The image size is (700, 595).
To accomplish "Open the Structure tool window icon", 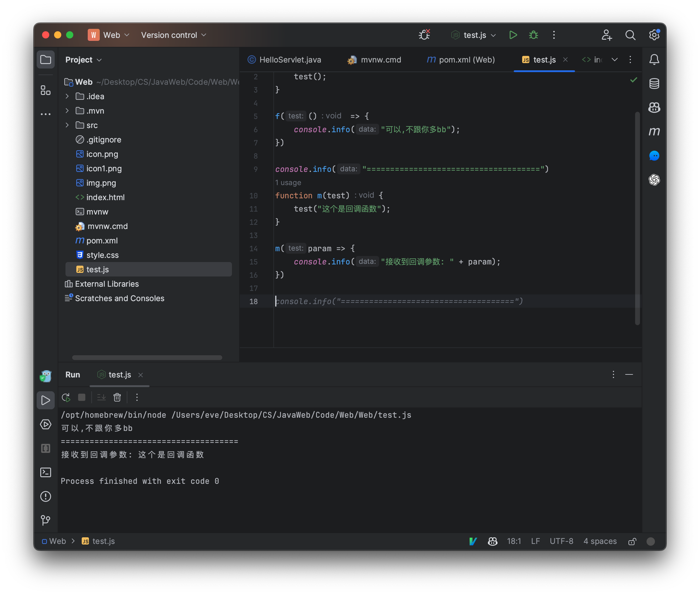I will point(46,90).
